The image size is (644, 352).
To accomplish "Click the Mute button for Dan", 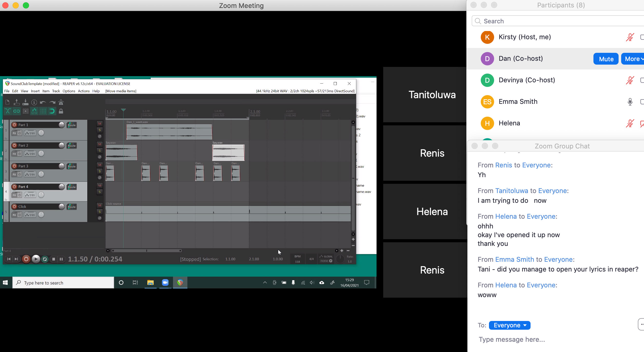I will pyautogui.click(x=606, y=59).
